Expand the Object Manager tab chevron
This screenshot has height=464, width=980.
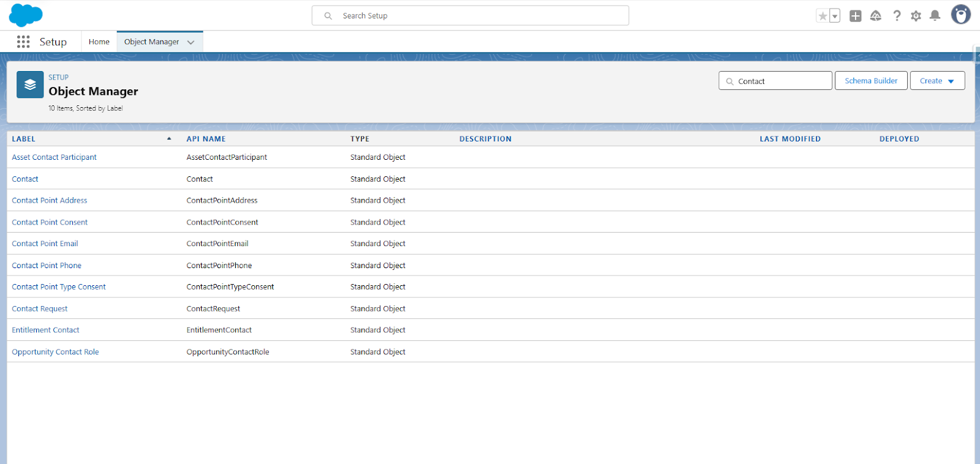[x=190, y=42]
